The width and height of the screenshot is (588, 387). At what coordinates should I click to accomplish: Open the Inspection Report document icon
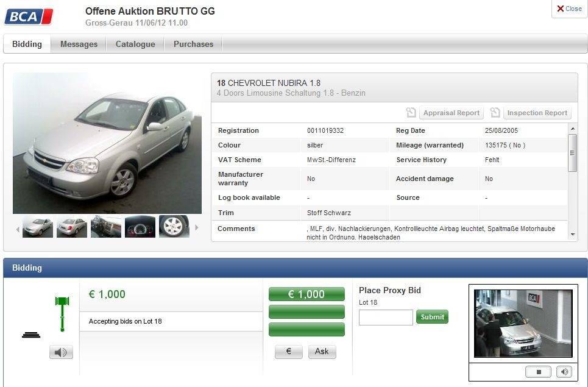pyautogui.click(x=495, y=113)
